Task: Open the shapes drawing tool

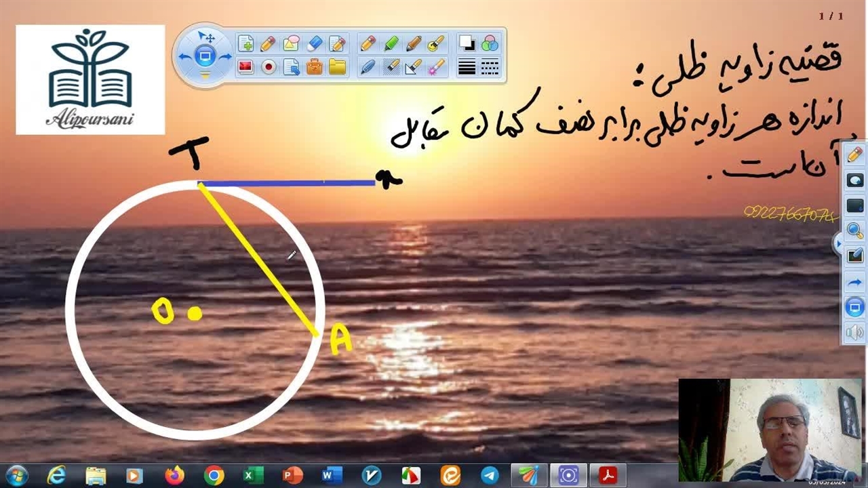Action: tap(291, 44)
